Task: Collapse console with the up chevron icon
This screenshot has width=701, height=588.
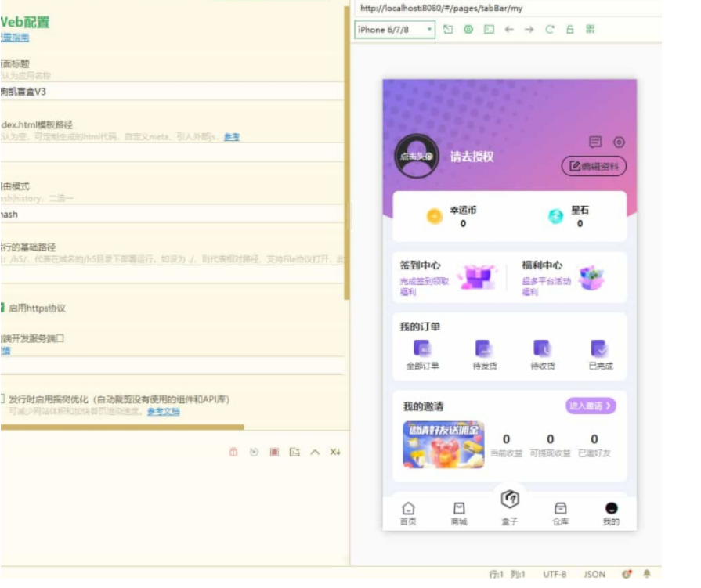Action: [x=315, y=453]
